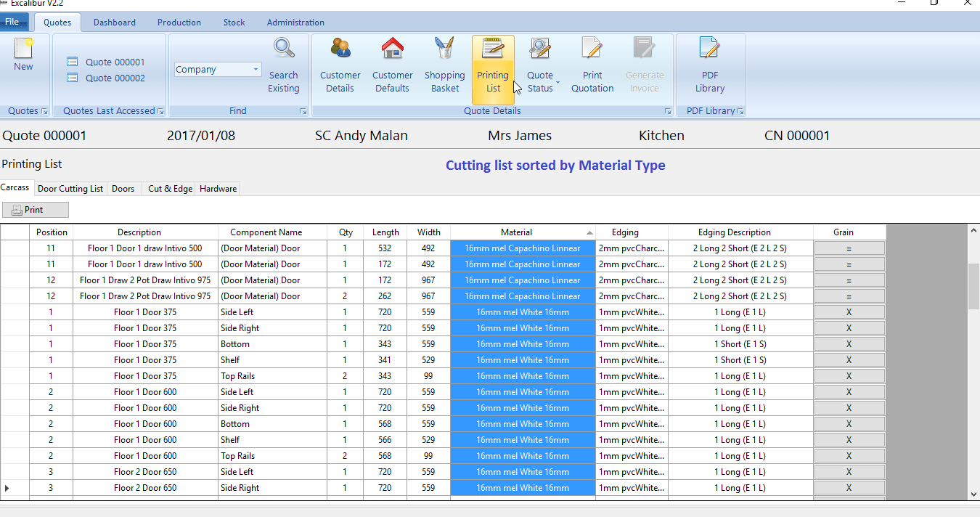Expand the Quotes group launcher
The image size is (980, 517).
44,111
